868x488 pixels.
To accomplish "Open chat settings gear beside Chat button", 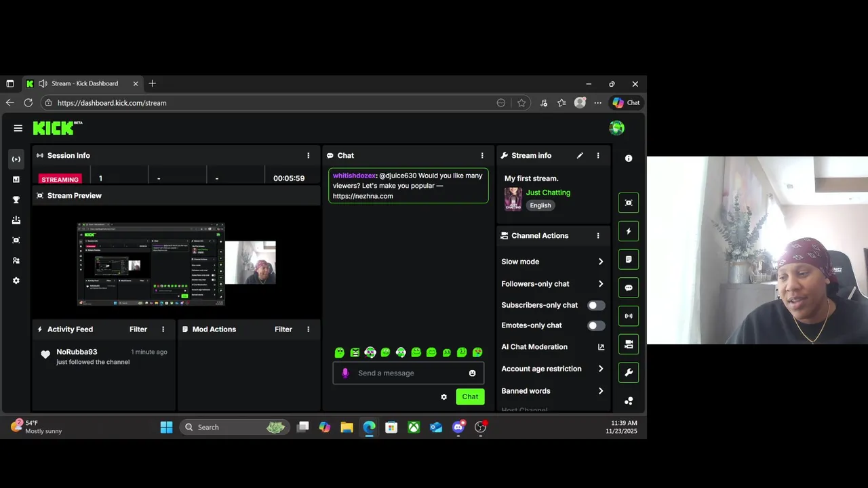I will [x=444, y=397].
